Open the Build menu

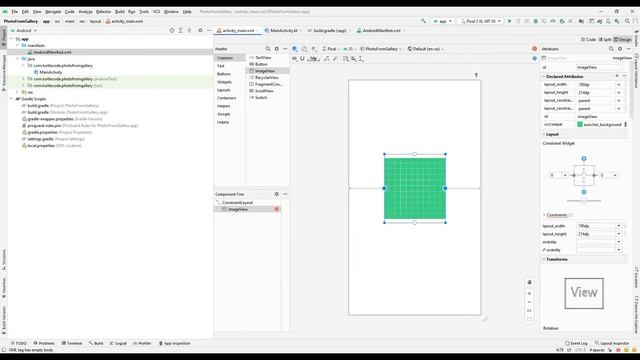(120, 12)
